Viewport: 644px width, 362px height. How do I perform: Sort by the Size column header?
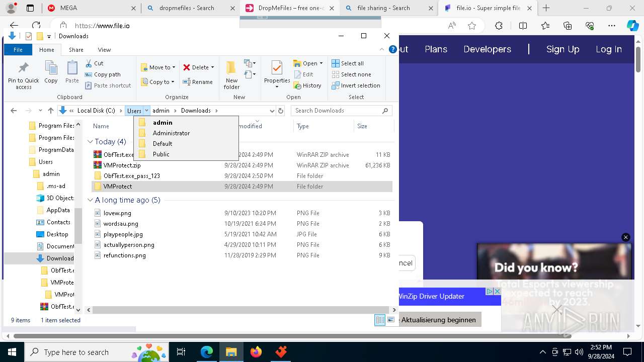click(373, 126)
